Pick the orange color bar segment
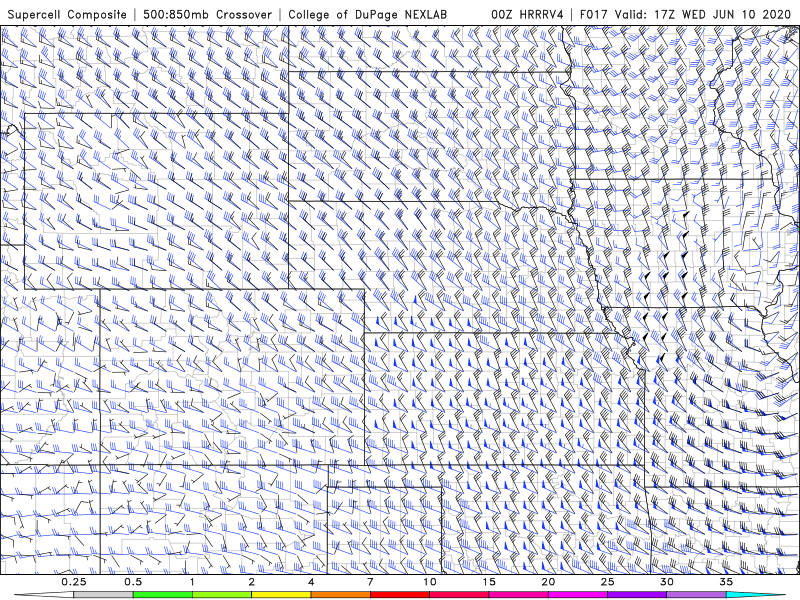The image size is (800, 600). [341, 595]
